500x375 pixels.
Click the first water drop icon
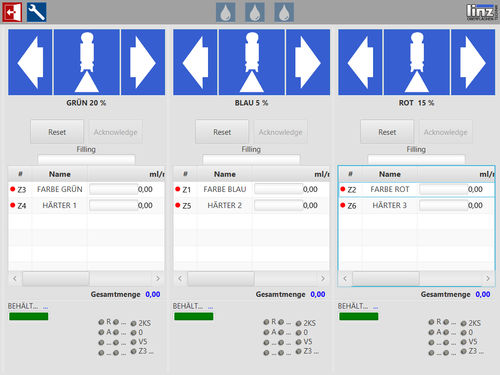click(226, 12)
